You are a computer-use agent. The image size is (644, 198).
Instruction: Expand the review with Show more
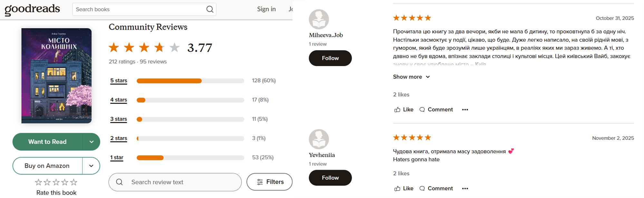click(411, 77)
